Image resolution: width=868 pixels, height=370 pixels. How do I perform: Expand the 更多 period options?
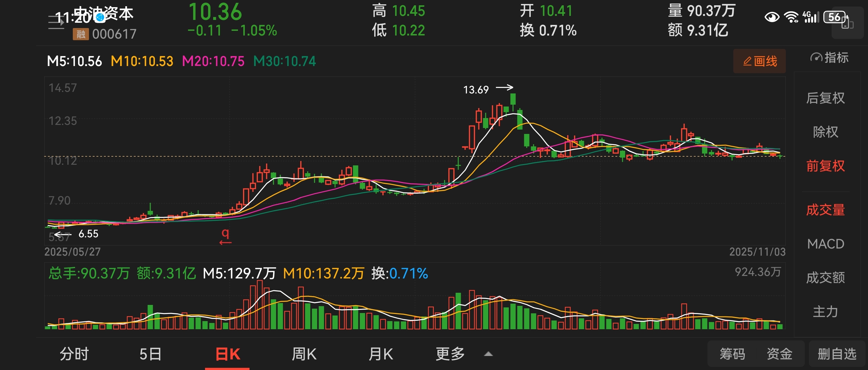pos(450,354)
